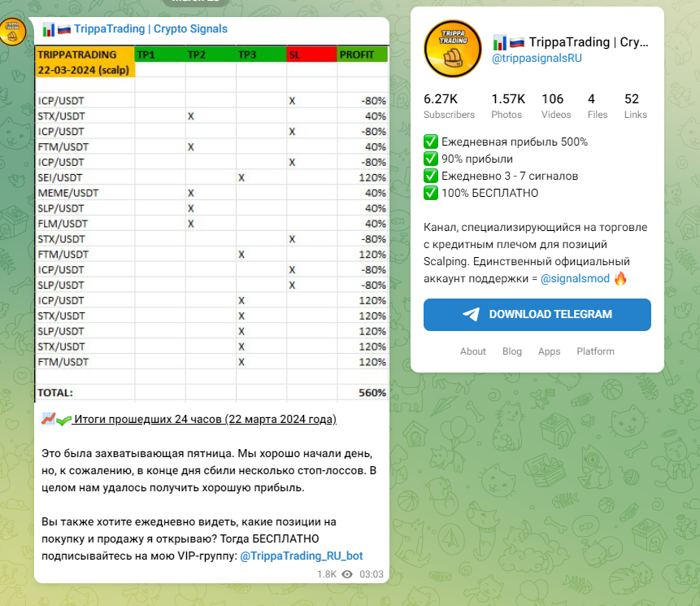
Task: Click the eye views icon on the post
Action: point(347,574)
